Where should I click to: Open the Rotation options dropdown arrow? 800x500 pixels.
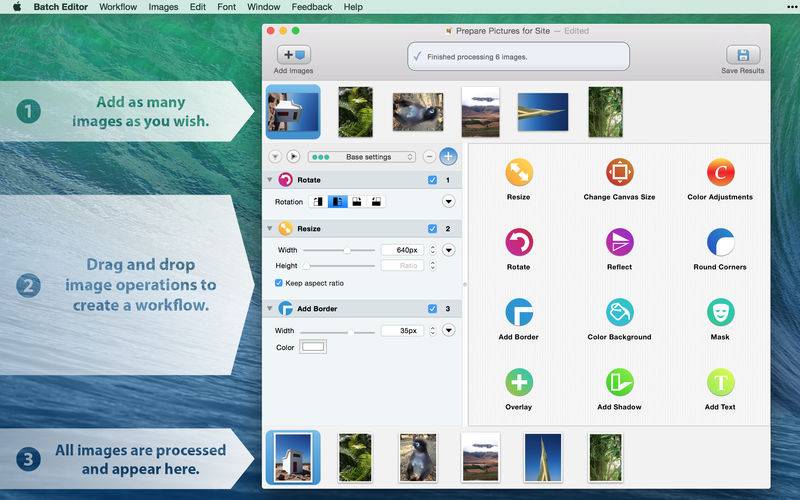click(x=448, y=202)
